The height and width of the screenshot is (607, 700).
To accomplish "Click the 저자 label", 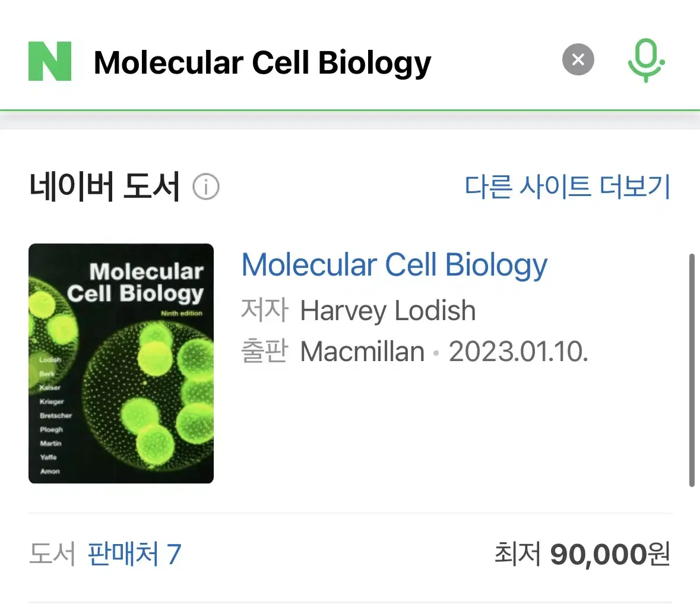I will pyautogui.click(x=265, y=310).
